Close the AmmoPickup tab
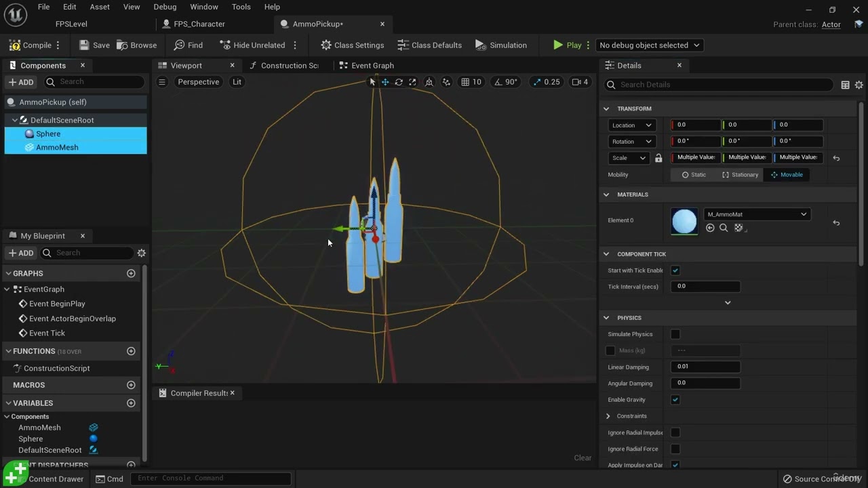 click(382, 24)
